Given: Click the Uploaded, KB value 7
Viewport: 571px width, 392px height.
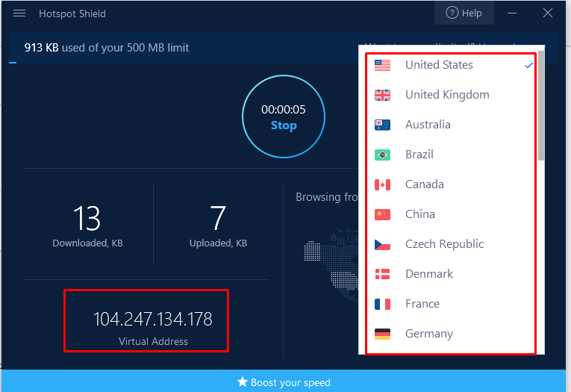Looking at the screenshot, I should click(x=218, y=218).
